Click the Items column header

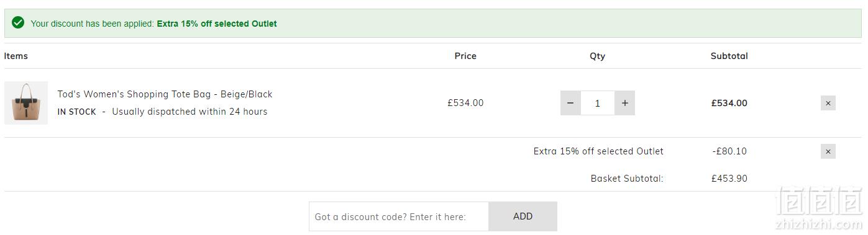[16, 56]
